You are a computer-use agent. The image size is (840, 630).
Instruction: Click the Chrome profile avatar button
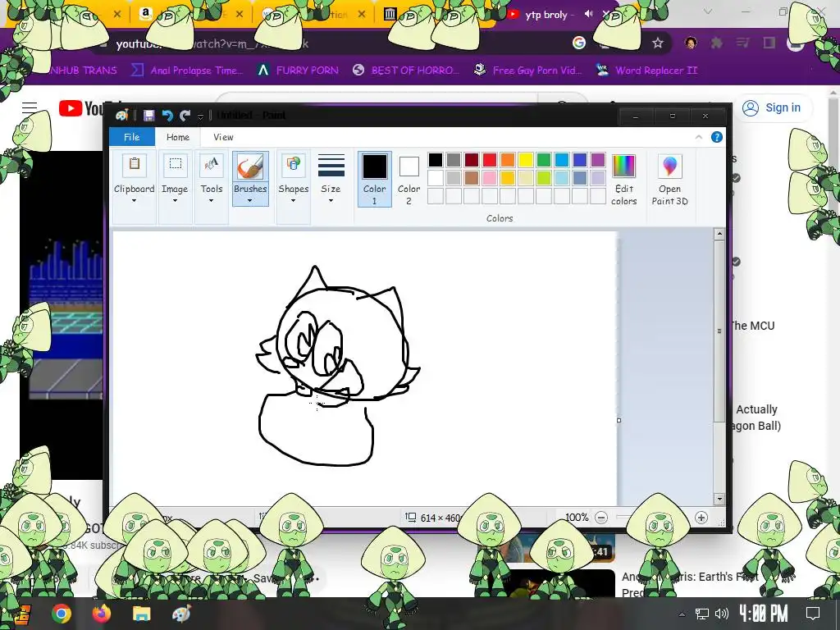[x=691, y=43]
